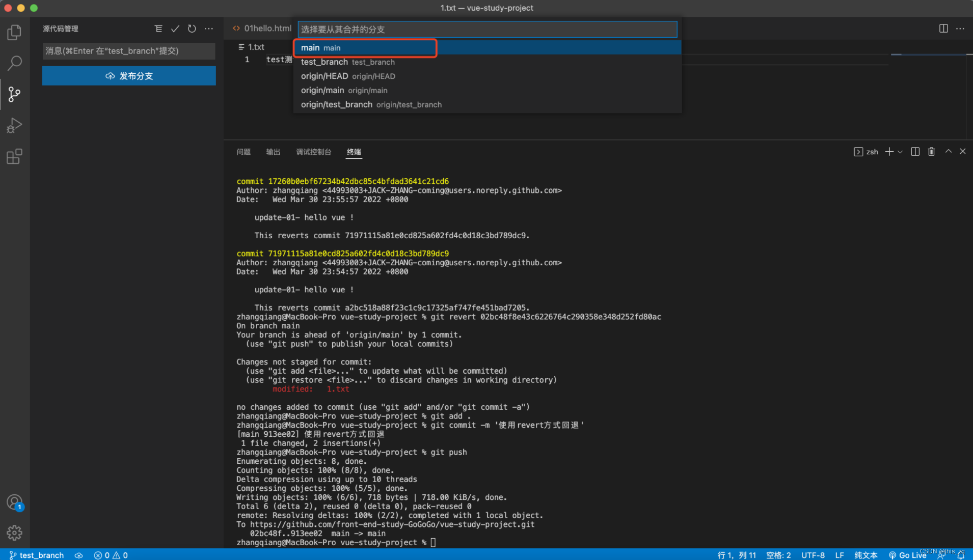Click the split editor icon
The width and height of the screenshot is (973, 560).
(943, 29)
